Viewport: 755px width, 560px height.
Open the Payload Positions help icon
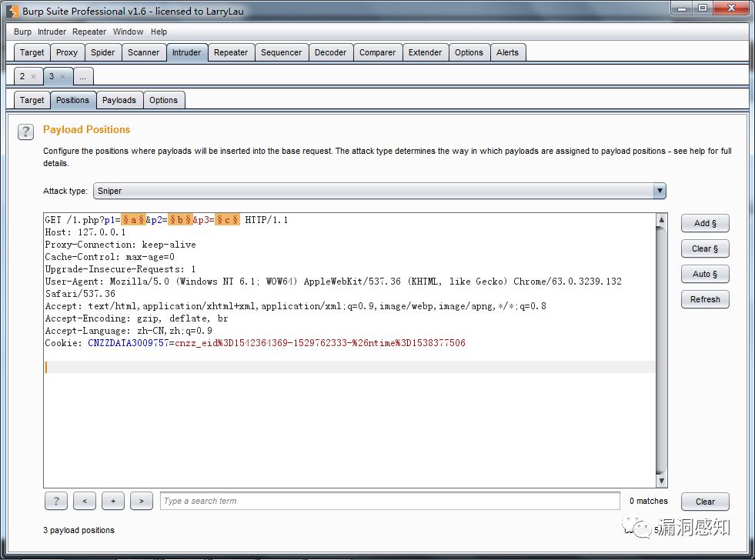click(25, 132)
